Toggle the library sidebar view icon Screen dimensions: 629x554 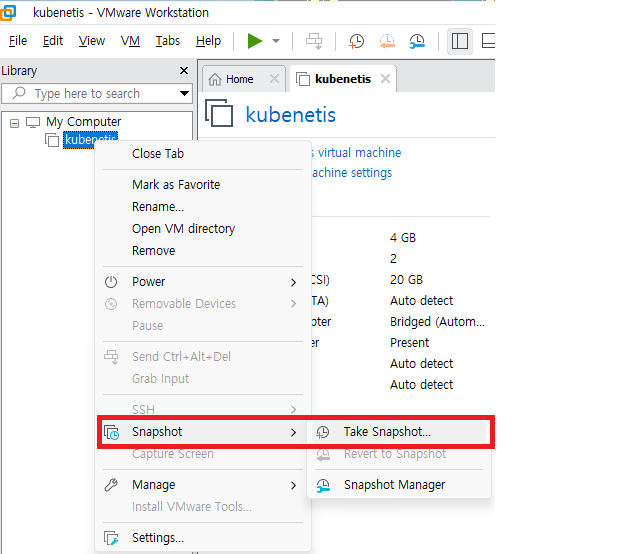460,41
